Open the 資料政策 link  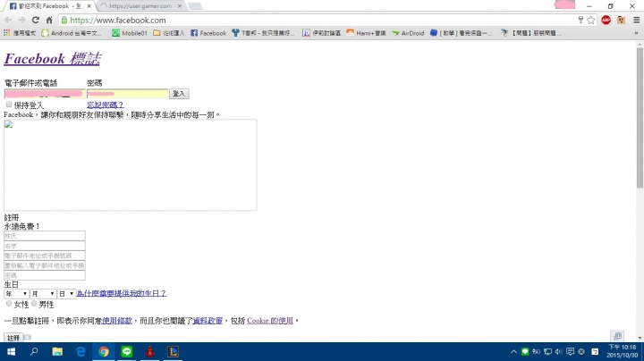coord(208,321)
